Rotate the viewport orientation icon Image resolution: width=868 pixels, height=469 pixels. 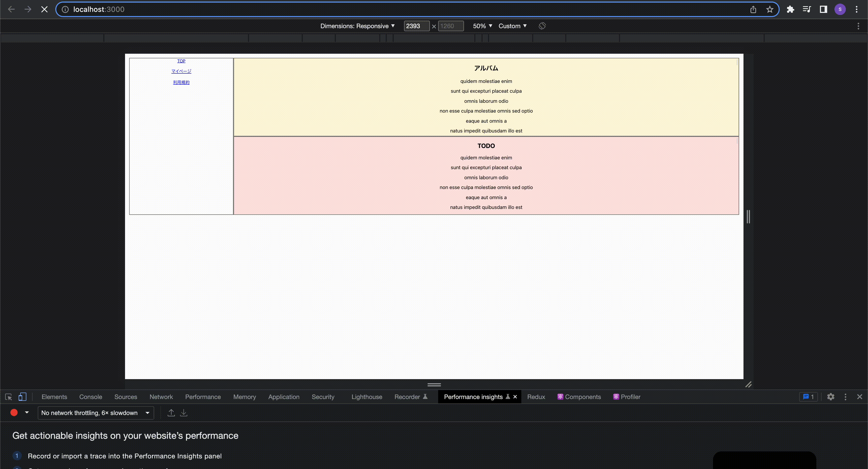point(542,26)
